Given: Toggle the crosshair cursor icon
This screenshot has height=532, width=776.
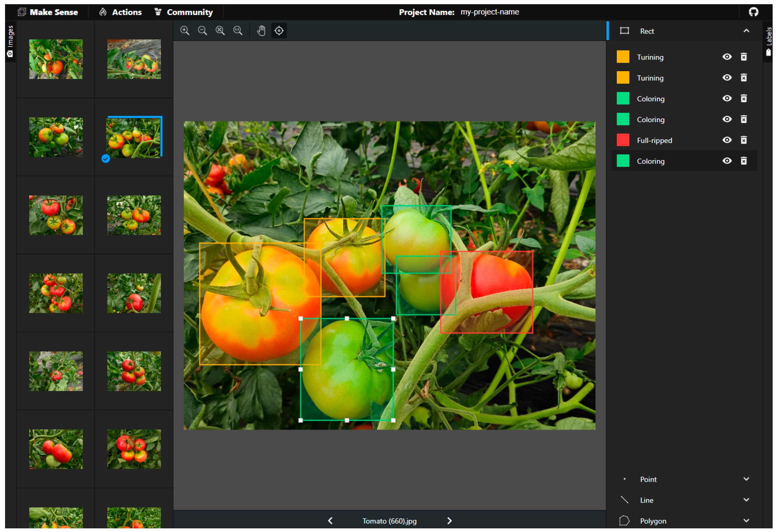Looking at the screenshot, I should (279, 31).
